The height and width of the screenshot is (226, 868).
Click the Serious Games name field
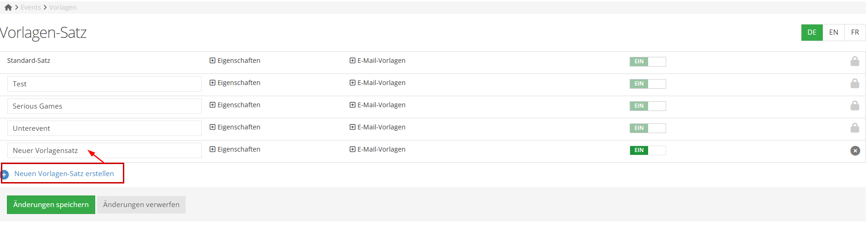tap(104, 106)
